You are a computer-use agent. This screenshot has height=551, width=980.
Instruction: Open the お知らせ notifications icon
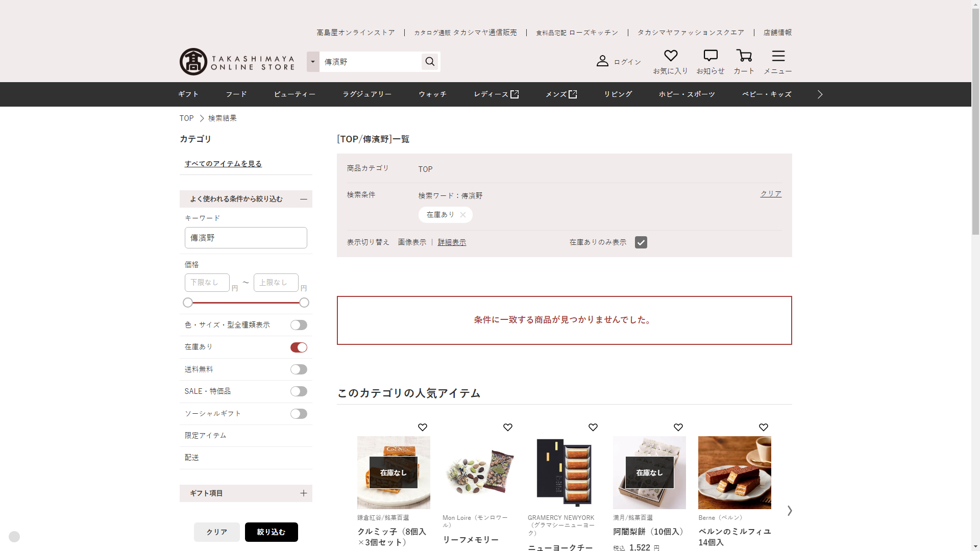[710, 56]
